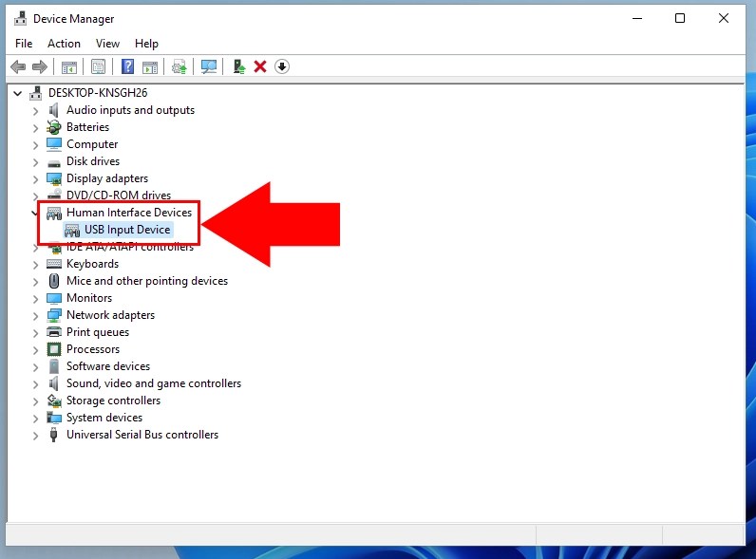This screenshot has height=559, width=756.
Task: Select the DESKTOP-KNSGH26 computer name
Action: coord(98,92)
